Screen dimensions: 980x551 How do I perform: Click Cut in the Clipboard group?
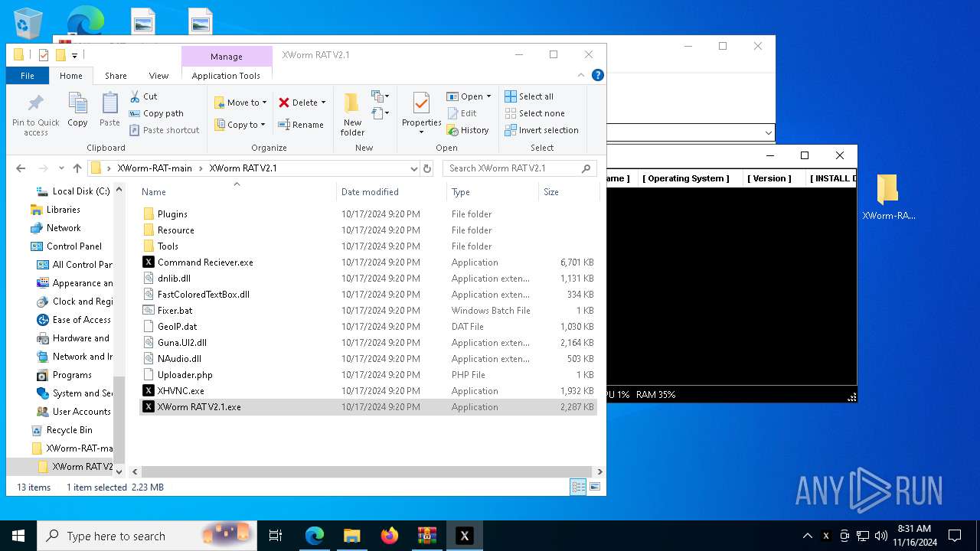click(143, 96)
